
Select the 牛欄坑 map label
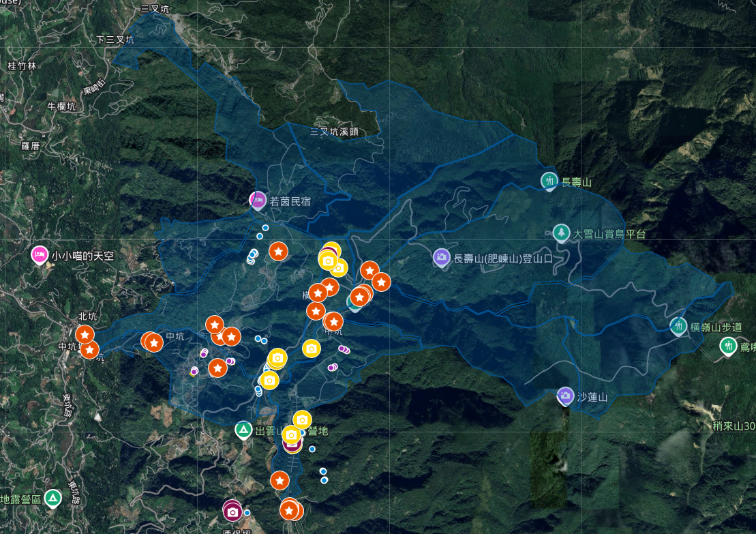click(x=61, y=106)
